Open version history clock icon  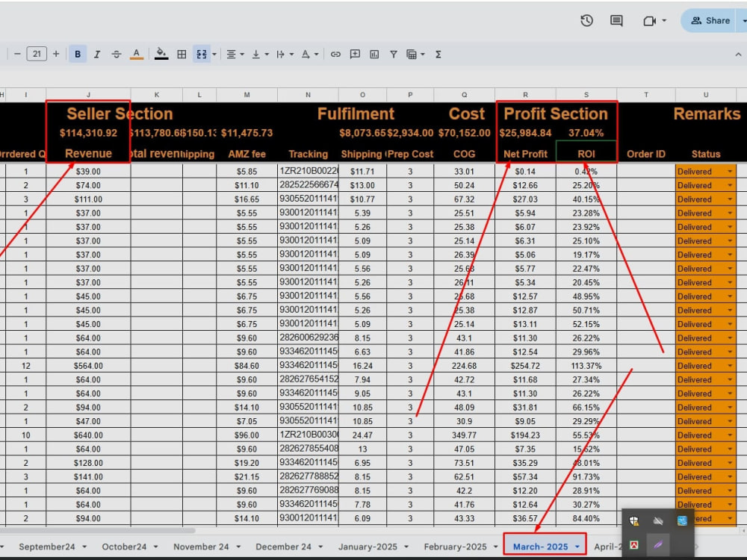(586, 20)
